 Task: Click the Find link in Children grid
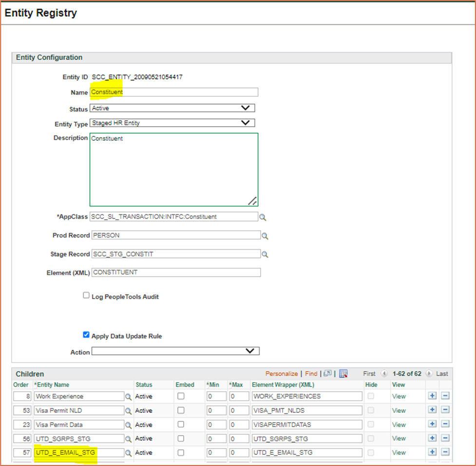311,374
